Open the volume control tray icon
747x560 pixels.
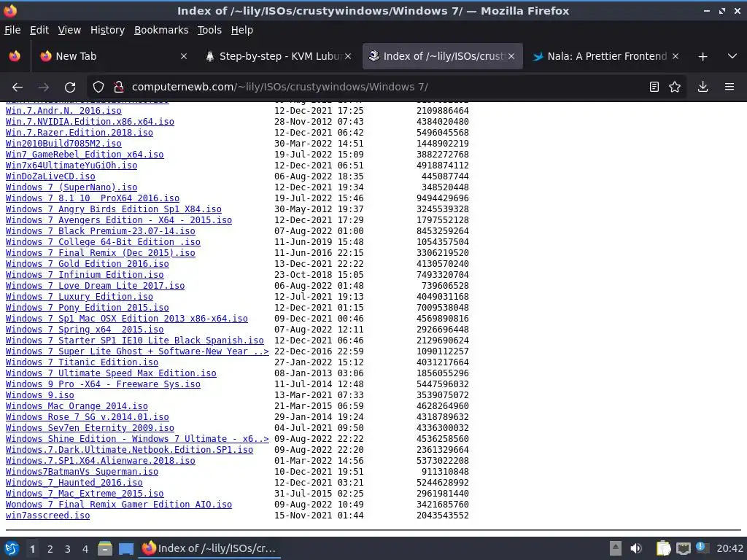tap(636, 548)
